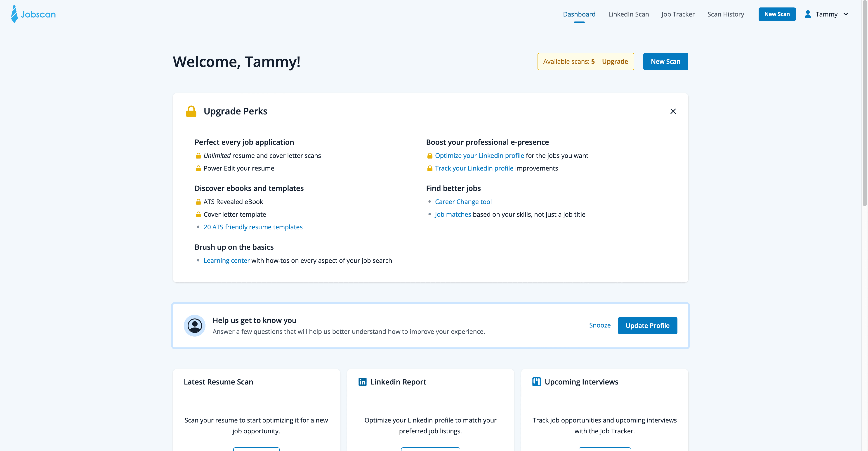The width and height of the screenshot is (868, 451).
Task: Click the board icon beside Upcoming Interviews
Action: (x=536, y=382)
